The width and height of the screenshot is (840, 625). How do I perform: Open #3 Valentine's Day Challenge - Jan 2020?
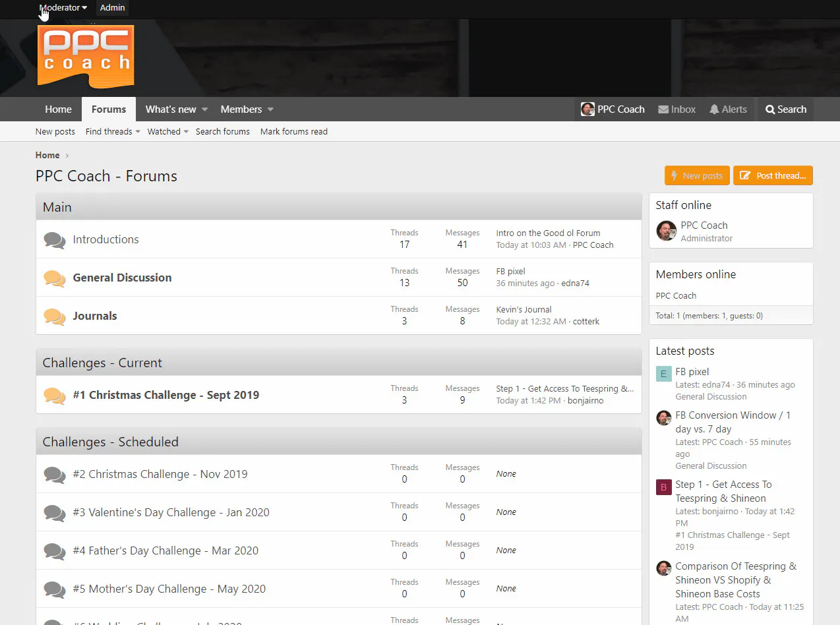pos(171,512)
